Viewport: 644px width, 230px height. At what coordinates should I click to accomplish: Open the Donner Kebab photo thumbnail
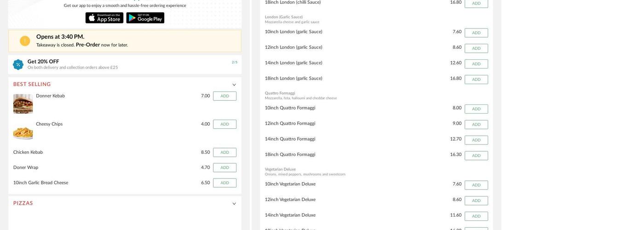click(x=23, y=103)
